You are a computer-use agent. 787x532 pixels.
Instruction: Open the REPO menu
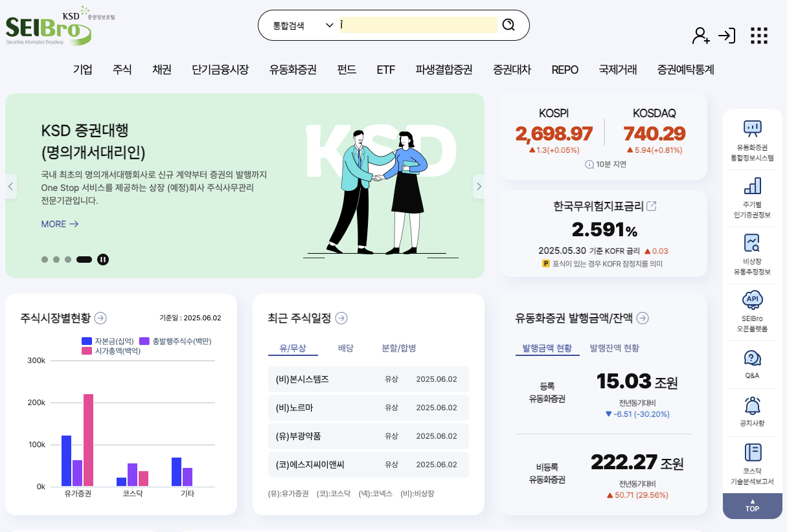tap(565, 69)
